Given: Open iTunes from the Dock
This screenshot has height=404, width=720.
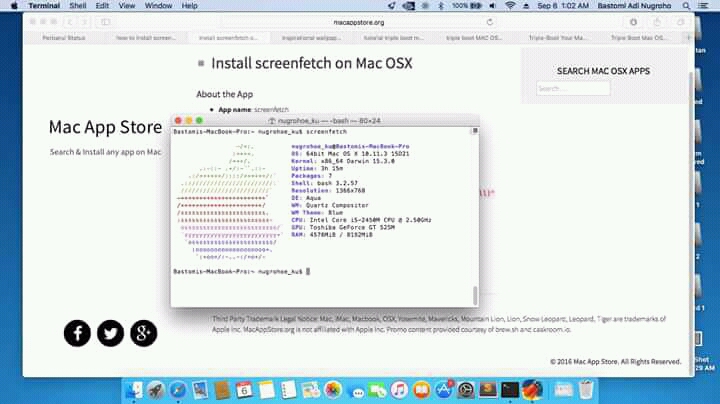Looking at the screenshot, I should point(399,390).
